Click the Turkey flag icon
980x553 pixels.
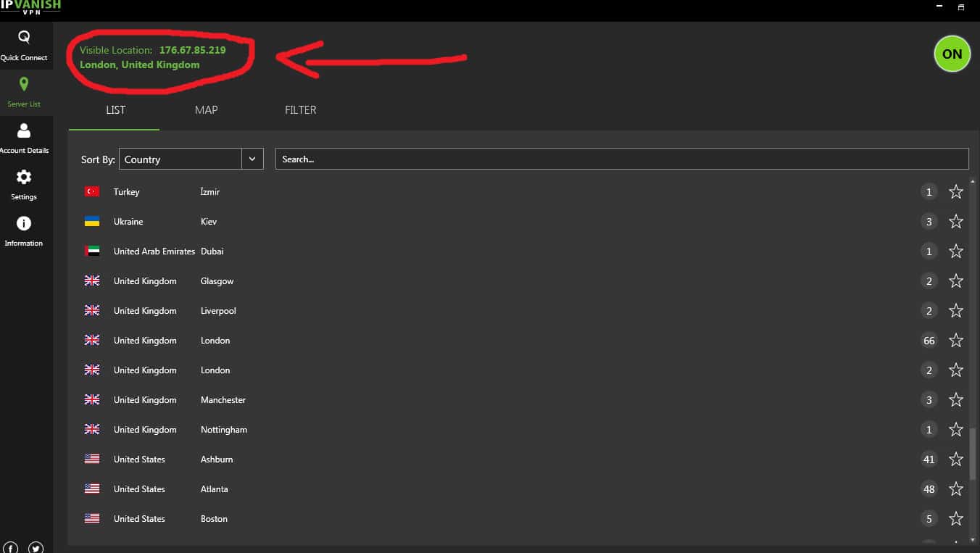92,191
